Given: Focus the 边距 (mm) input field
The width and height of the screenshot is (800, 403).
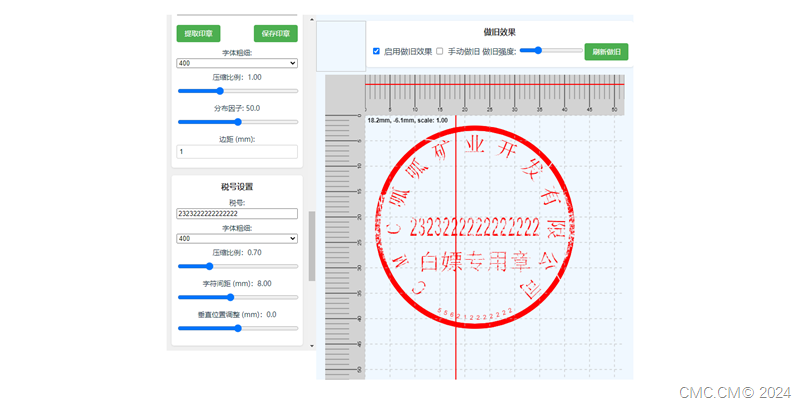Looking at the screenshot, I should [x=237, y=152].
